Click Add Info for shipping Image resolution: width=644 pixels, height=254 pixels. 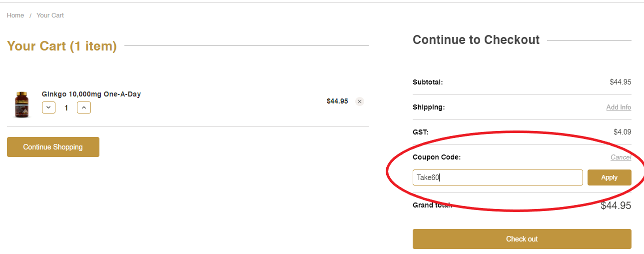[x=619, y=107]
